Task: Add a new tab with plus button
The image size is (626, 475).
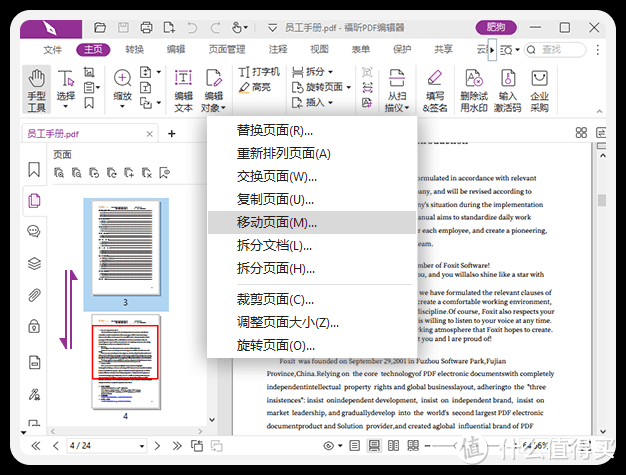Action: (172, 134)
